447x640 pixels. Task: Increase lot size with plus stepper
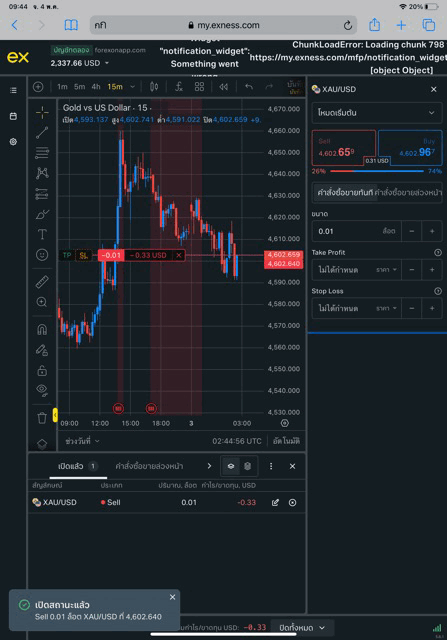[432, 231]
